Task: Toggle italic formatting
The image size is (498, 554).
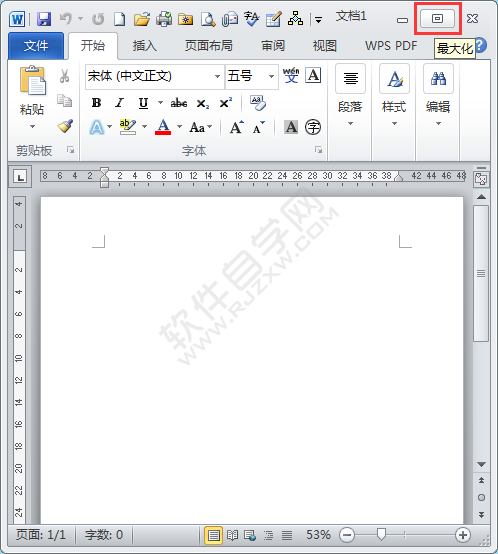Action: [x=119, y=103]
